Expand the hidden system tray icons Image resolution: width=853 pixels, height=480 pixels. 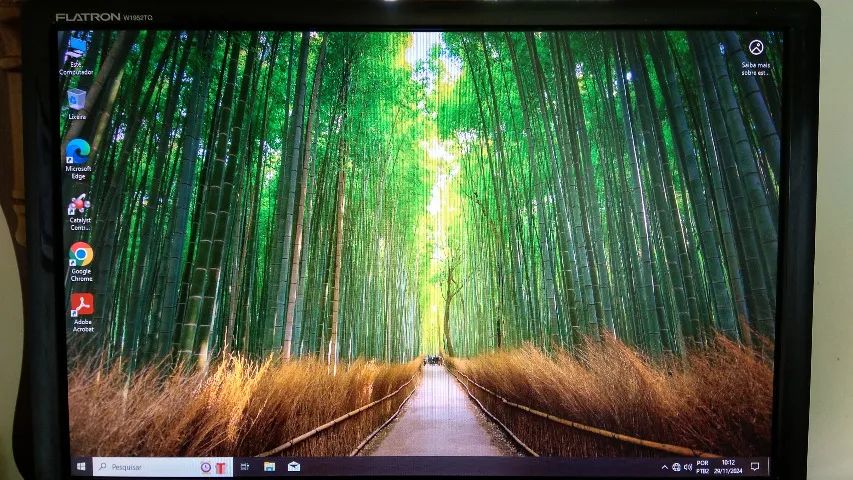click(665, 467)
